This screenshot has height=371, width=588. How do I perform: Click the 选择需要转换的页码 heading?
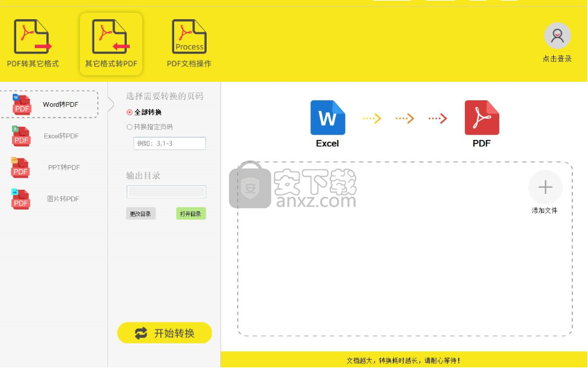click(165, 96)
